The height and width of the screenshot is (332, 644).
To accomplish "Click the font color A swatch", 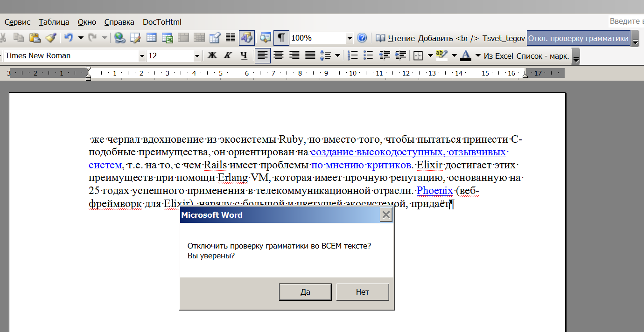I will (465, 55).
